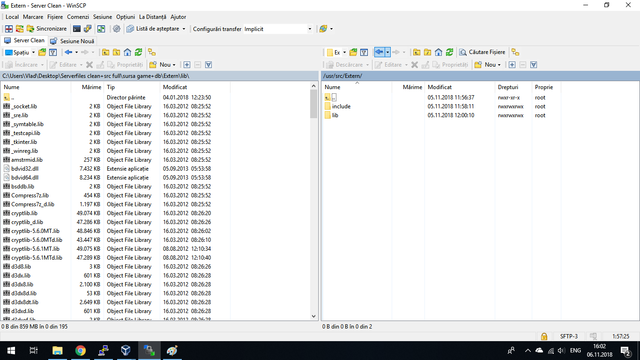
Task: Expand the Listă de așteptare dropdown arrow
Action: (x=184, y=29)
